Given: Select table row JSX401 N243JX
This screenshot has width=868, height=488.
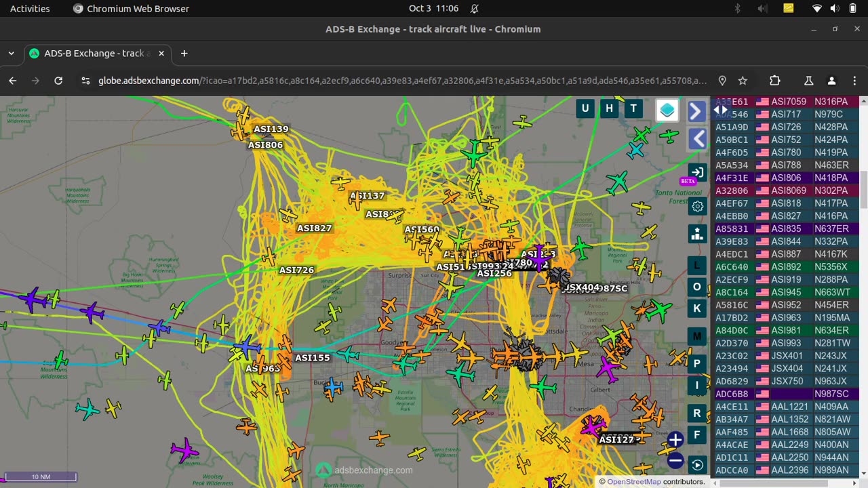Looking at the screenshot, I should coord(787,356).
